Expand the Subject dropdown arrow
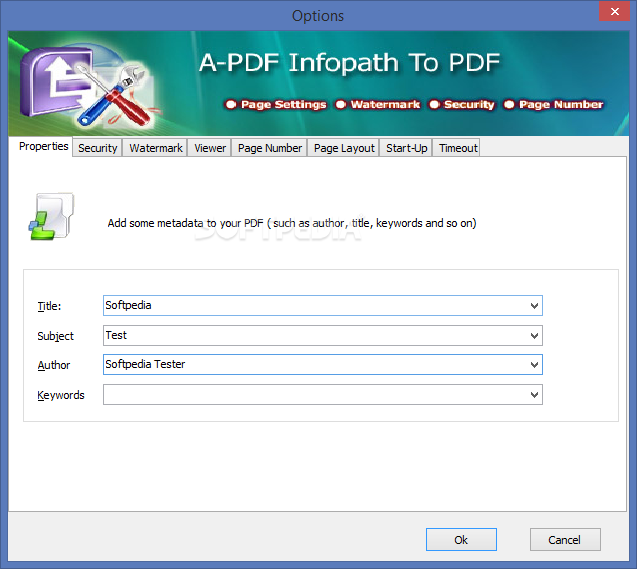The image size is (637, 569). coord(534,335)
